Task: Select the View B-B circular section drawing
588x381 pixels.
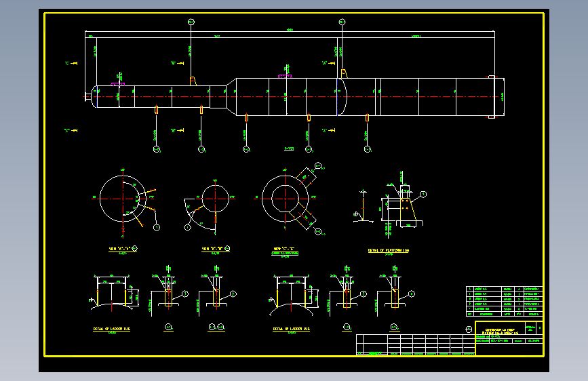Action: 216,199
